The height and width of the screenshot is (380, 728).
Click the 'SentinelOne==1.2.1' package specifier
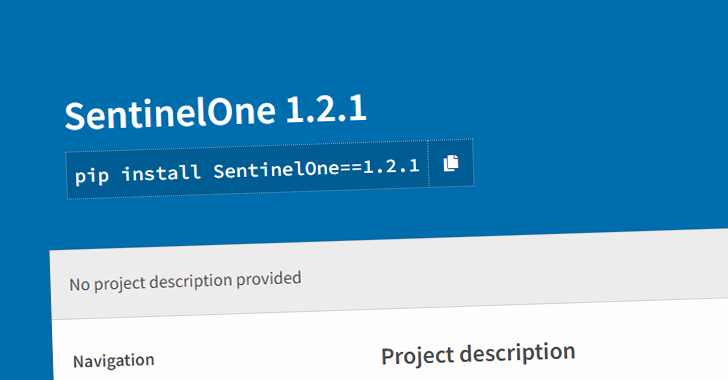pos(317,168)
